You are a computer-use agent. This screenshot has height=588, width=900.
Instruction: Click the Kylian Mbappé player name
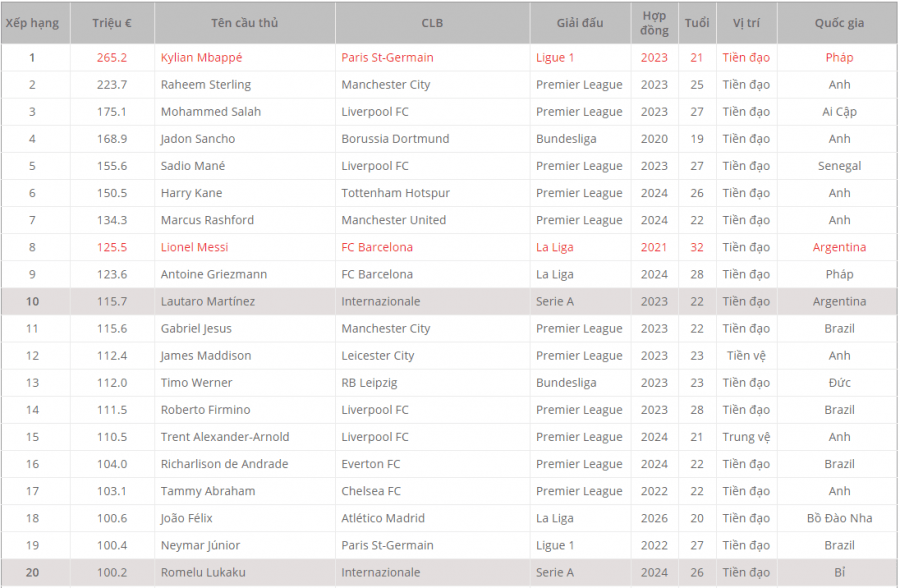click(201, 58)
